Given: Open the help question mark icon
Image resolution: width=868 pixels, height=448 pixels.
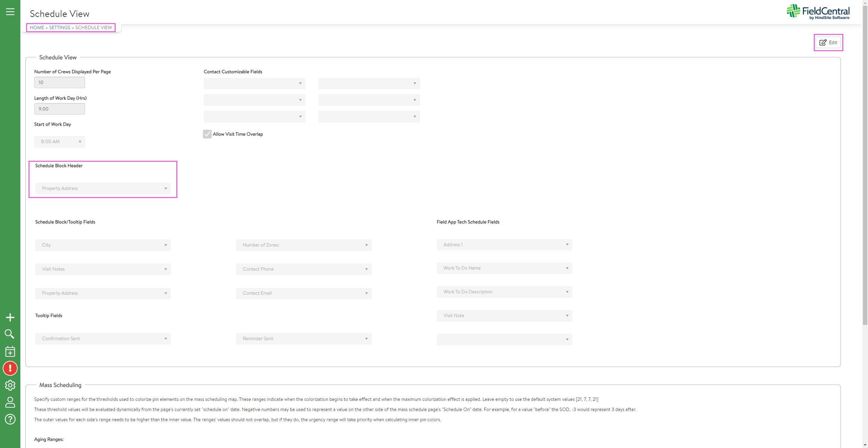Looking at the screenshot, I should pos(10,419).
